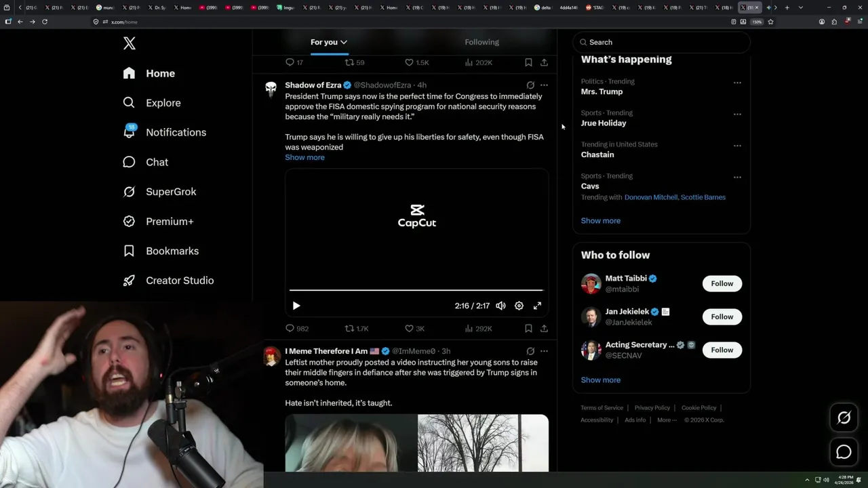This screenshot has width=868, height=488.
Task: Open the X logo home link
Action: (130, 43)
